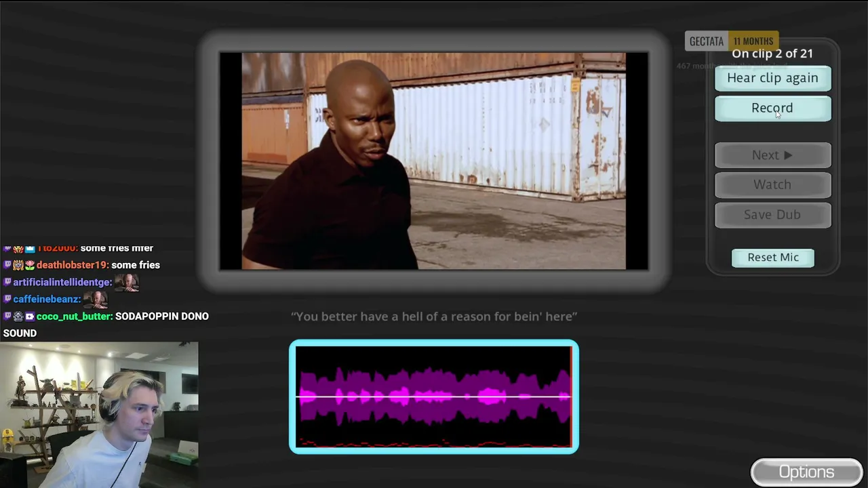Click the greyed-out Watch button

coord(772,185)
